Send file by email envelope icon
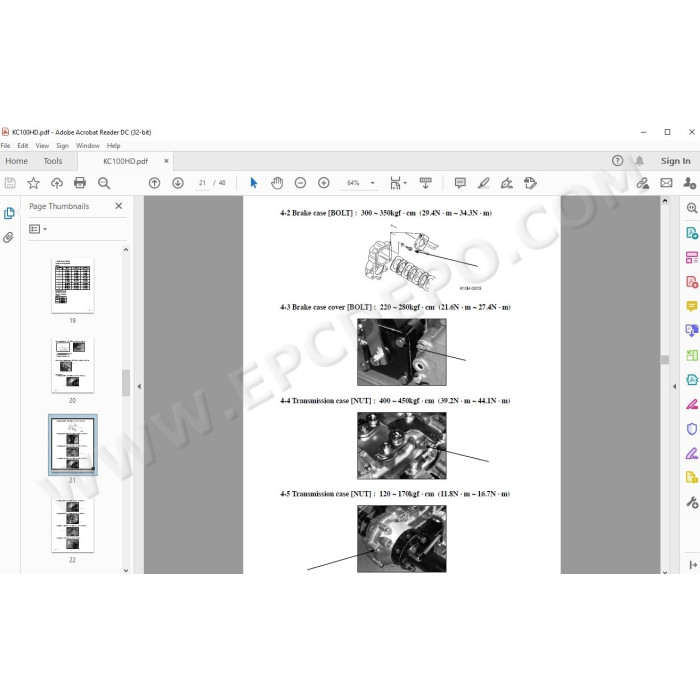 pos(666,183)
